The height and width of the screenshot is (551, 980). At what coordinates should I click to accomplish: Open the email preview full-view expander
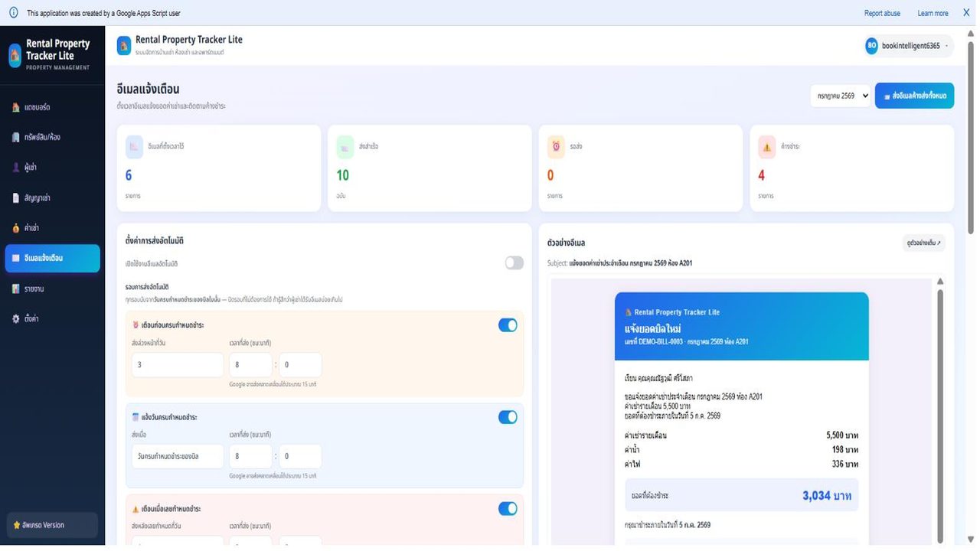click(x=924, y=243)
